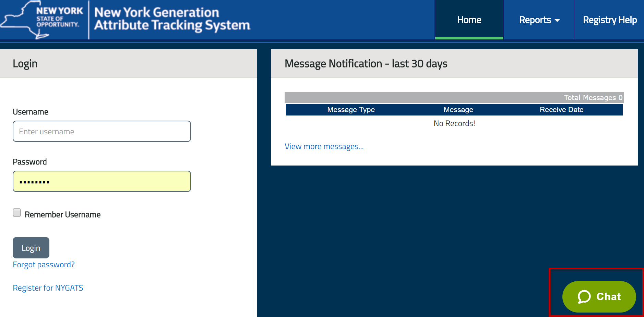Screen dimensions: 644x317
Task: Select the Receive Date column header
Action: (561, 110)
